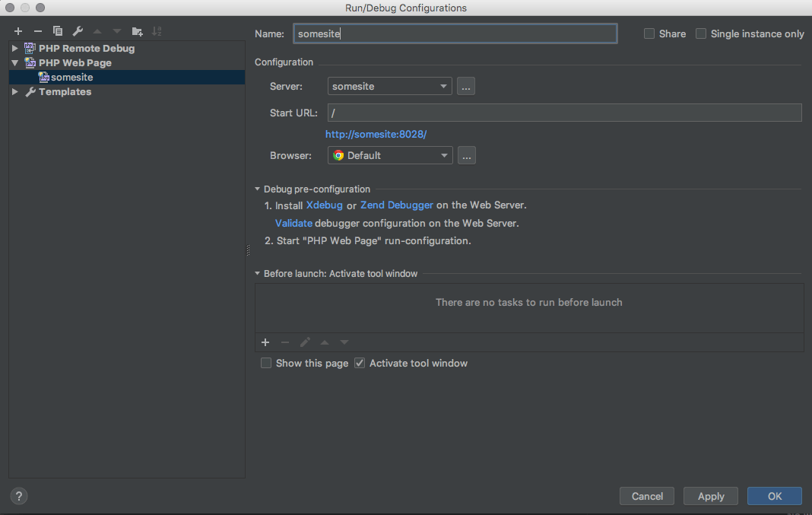812x515 pixels.
Task: Click the add new configuration plus icon
Action: tap(18, 31)
